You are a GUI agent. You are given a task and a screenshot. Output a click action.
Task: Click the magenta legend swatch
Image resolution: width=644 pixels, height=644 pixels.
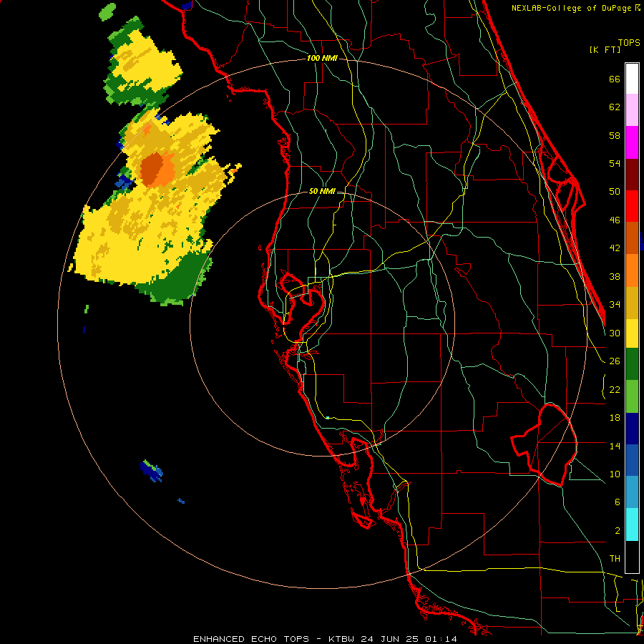coord(632,142)
